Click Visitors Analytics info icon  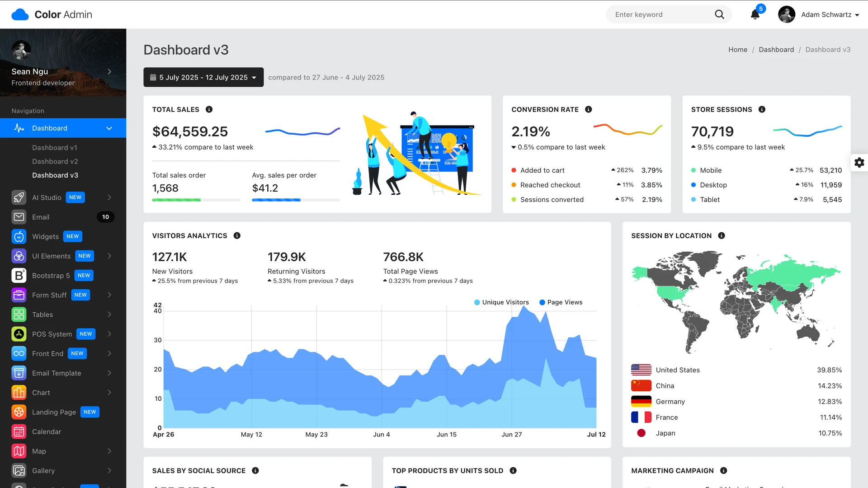(237, 235)
